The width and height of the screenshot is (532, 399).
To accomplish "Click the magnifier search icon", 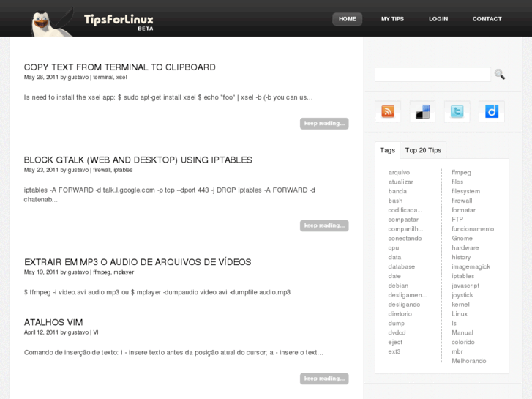I will tap(499, 74).
